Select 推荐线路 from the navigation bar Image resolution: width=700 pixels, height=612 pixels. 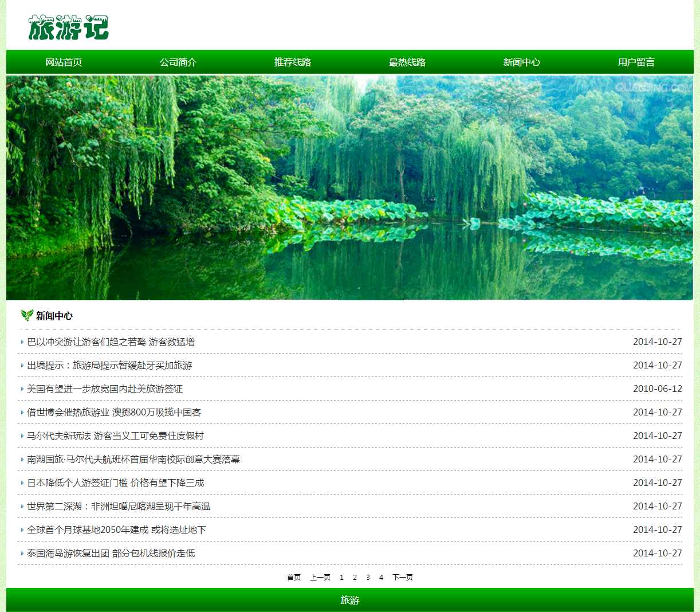coord(293,62)
